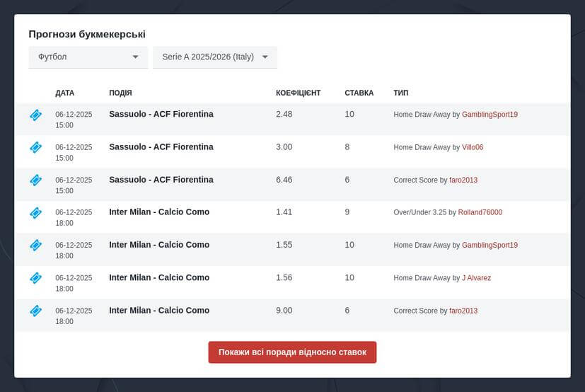Click ticket icon for Inter Milan 1.55 row

tap(35, 245)
